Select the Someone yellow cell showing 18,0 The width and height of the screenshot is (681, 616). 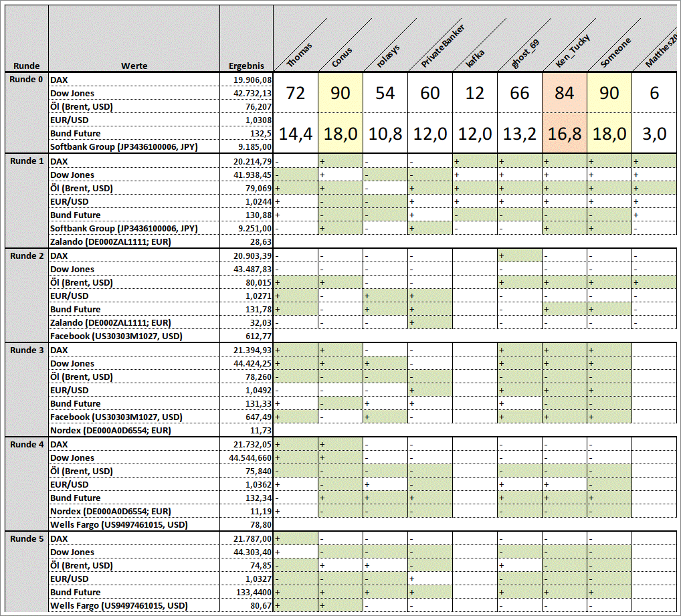click(x=609, y=134)
